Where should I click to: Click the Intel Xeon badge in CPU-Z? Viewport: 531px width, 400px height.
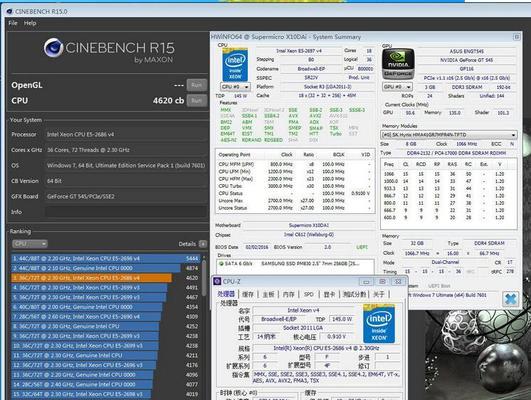[379, 324]
